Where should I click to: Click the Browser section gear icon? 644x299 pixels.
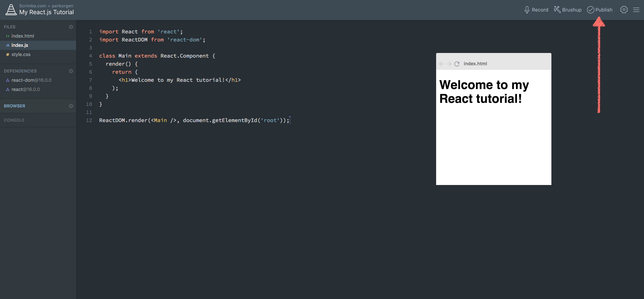coord(71,106)
